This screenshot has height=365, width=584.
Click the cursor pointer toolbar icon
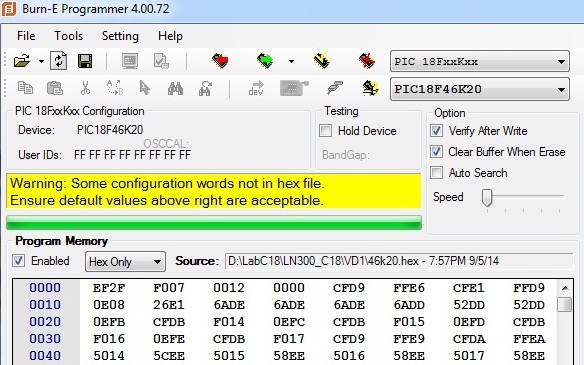[x=145, y=89]
